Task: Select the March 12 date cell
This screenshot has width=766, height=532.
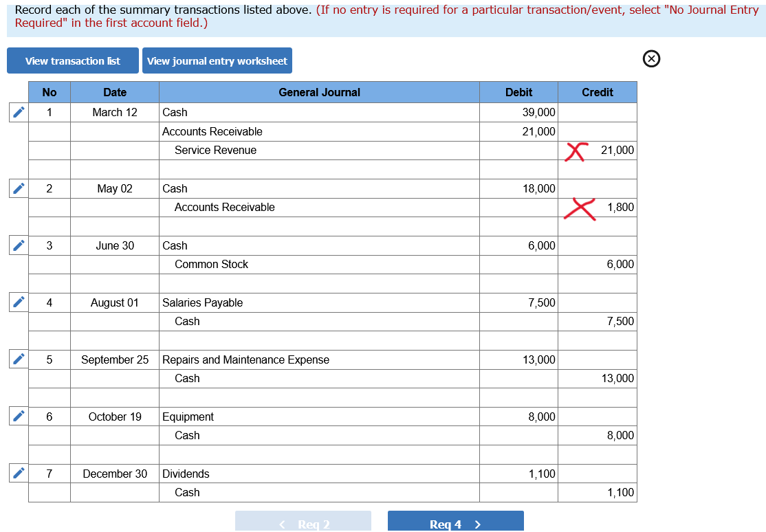Action: pos(115,112)
